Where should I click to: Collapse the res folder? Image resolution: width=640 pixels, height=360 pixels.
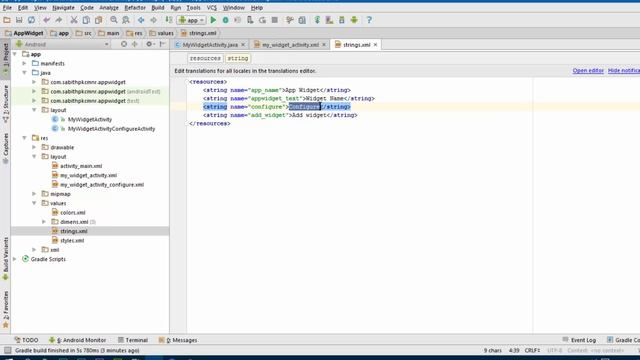tap(24, 138)
